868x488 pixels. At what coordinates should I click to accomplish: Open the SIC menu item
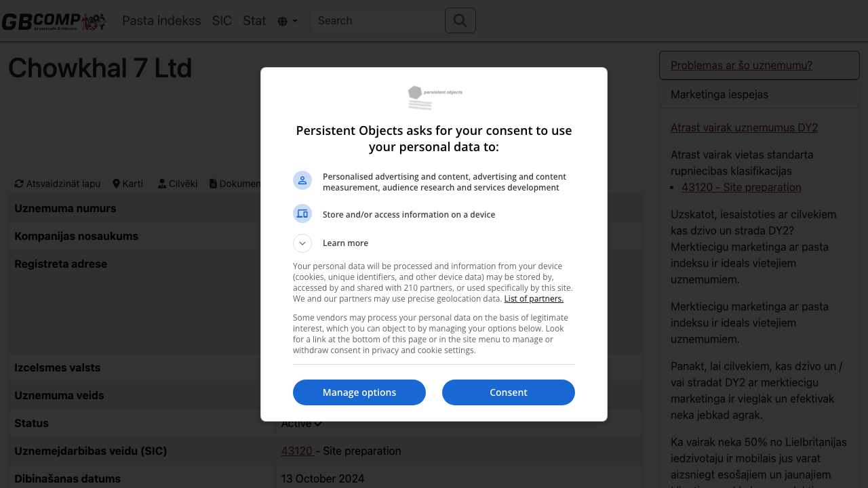click(222, 21)
